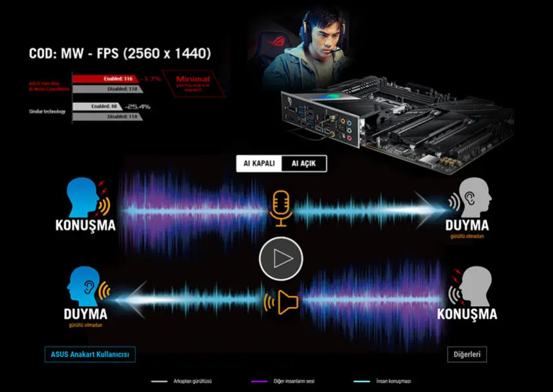Click the KONUŞMA label beside the gray head
553x392 pixels.
[467, 314]
